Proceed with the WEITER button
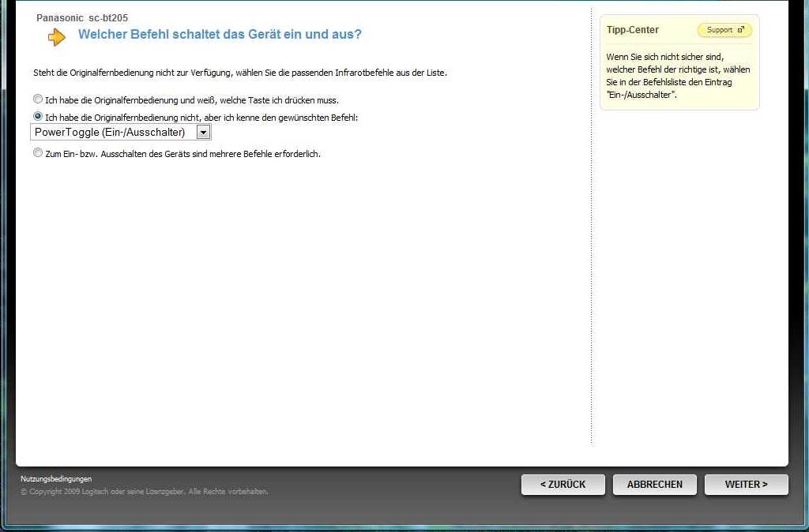 (x=746, y=485)
